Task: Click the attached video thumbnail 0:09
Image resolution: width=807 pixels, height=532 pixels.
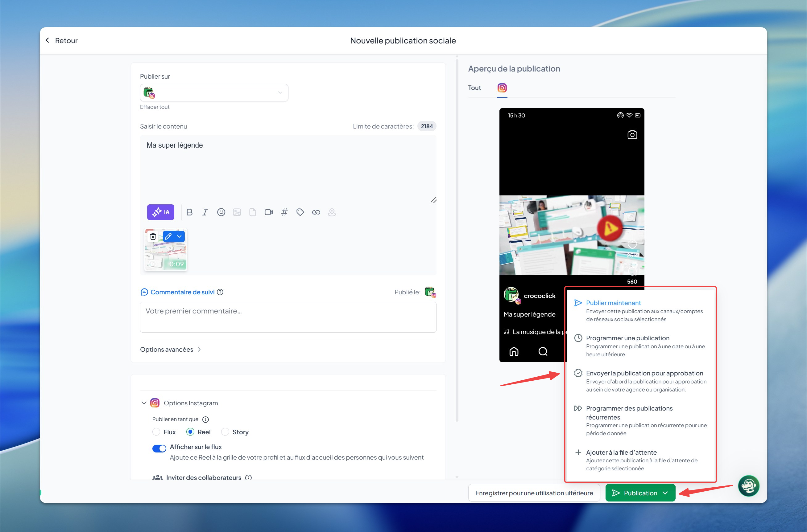Action: (166, 250)
